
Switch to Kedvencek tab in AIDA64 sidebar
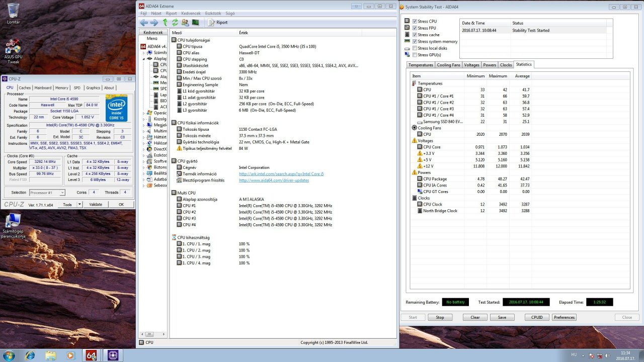tap(153, 32)
